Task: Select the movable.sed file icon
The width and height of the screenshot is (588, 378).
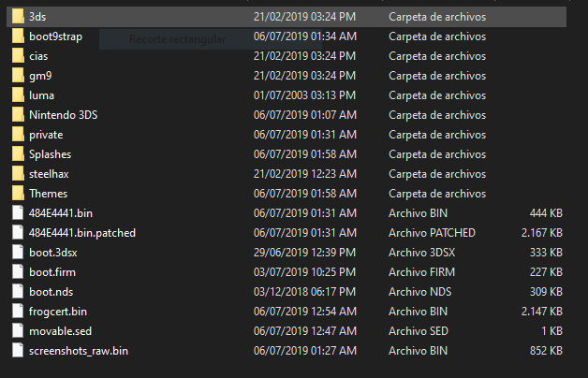Action: click(x=18, y=331)
